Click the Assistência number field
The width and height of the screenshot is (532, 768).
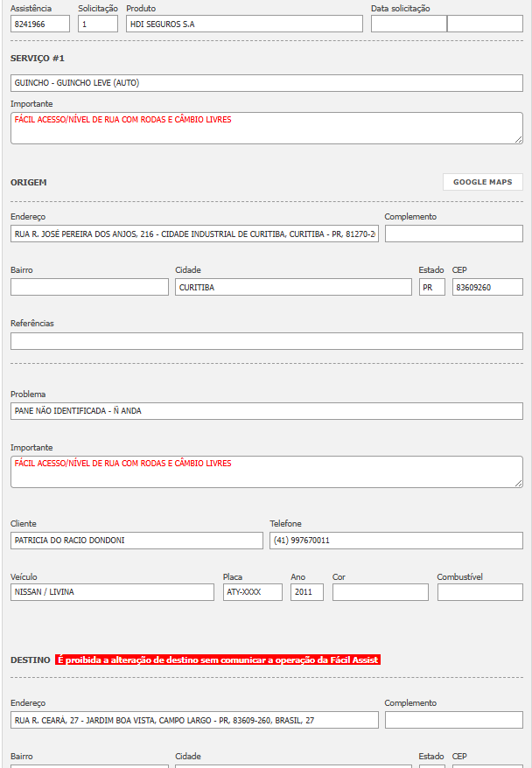pos(40,24)
